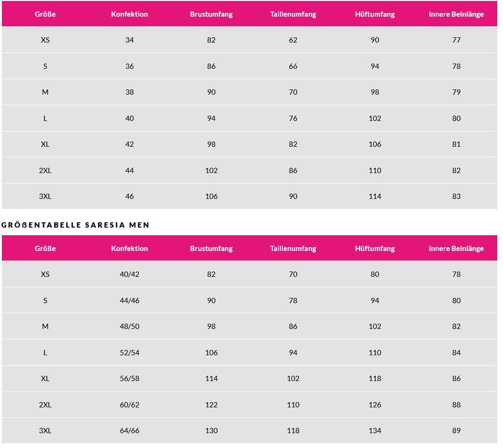Select the Hüftumfang 134 cell
Image resolution: width=503 pixels, height=448 pixels.
coord(375,431)
